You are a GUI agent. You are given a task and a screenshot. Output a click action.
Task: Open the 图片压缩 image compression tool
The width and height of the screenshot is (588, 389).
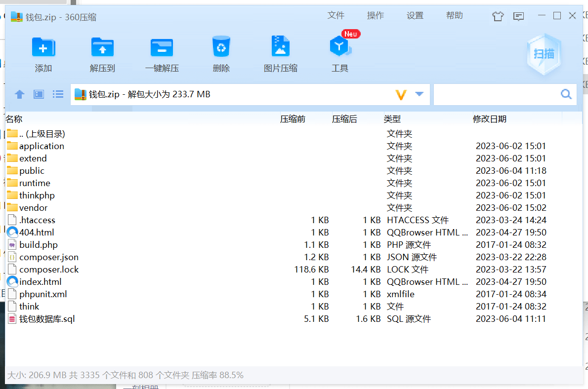pos(280,47)
